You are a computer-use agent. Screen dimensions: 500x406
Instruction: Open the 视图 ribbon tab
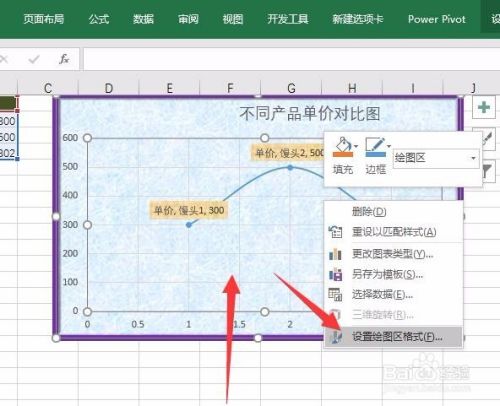tap(233, 19)
